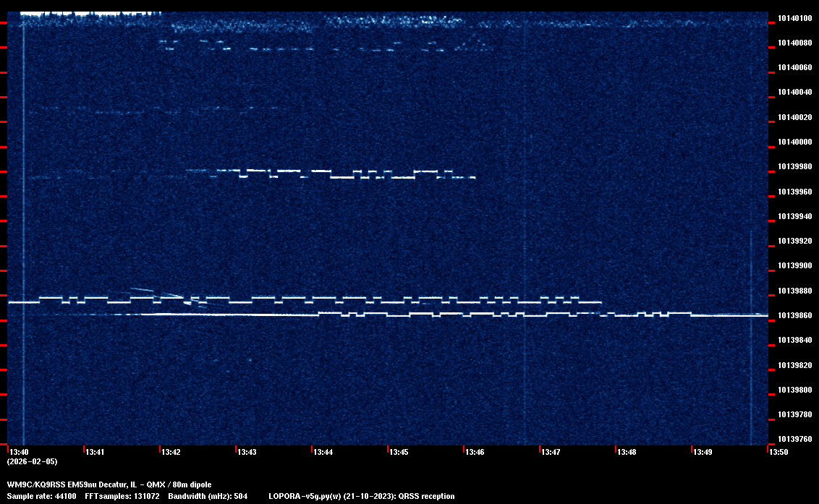Click the Bandwidth (mHz): 504 text
Image resolution: width=819 pixels, height=504 pixels.
click(208, 496)
